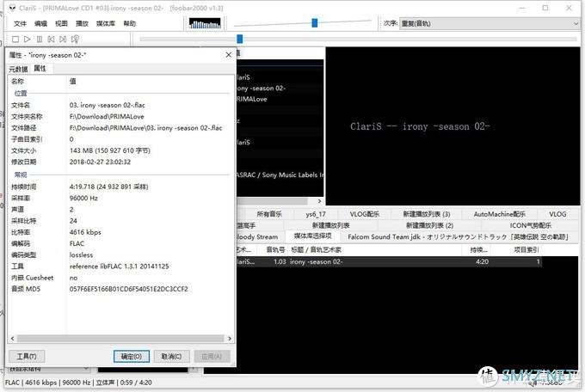Screen dimensions: 585x392
Task: Open the 新建播放列表 (2) tab
Action: (429, 225)
